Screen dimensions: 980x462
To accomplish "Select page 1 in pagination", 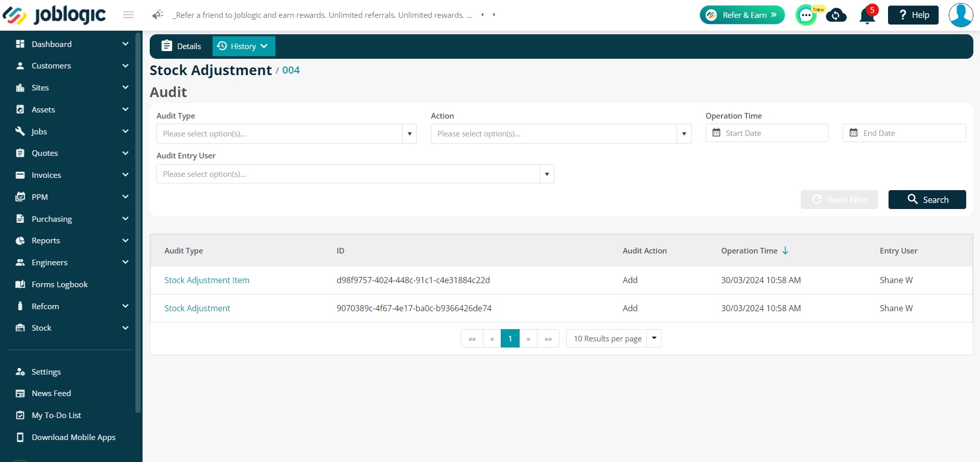I will click(x=510, y=338).
